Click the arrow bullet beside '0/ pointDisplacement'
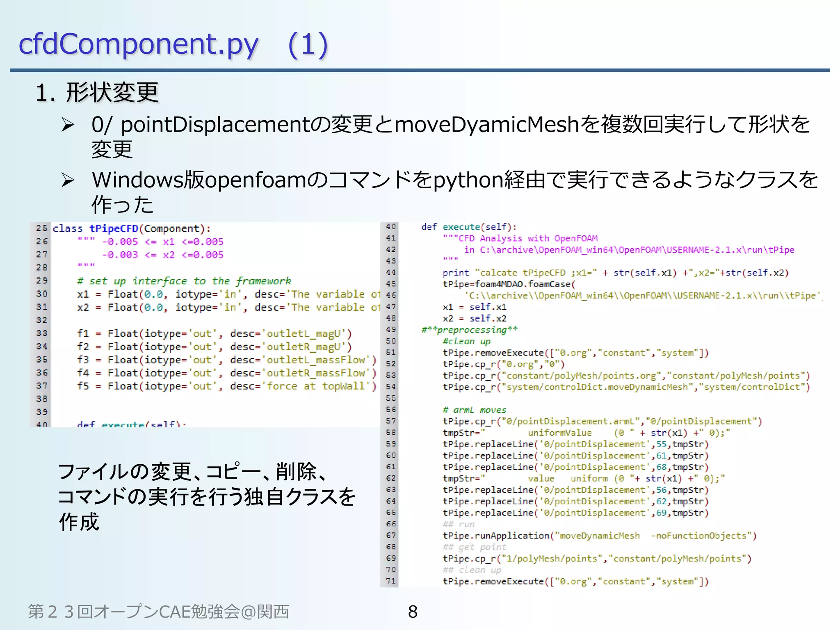The height and width of the screenshot is (630, 840). click(68, 125)
